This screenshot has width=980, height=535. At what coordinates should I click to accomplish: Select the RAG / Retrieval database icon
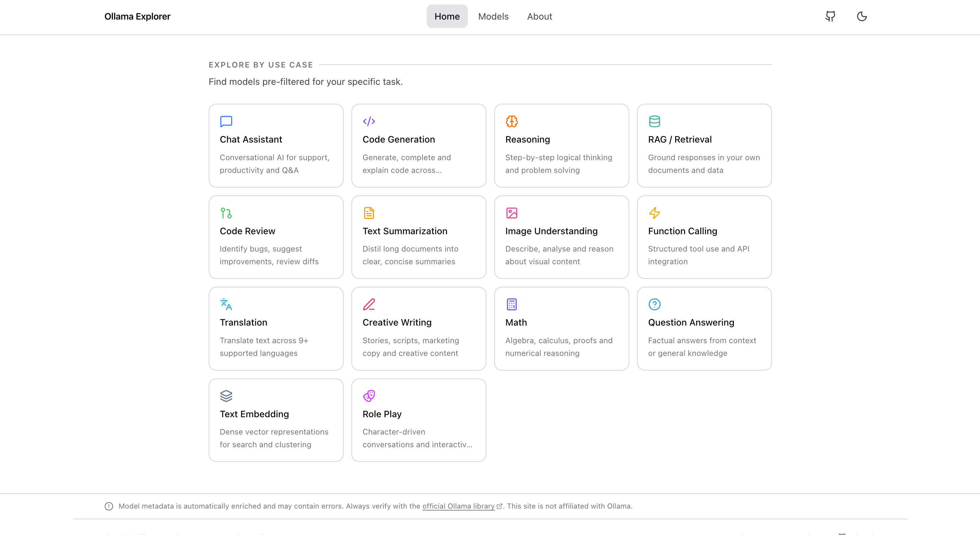pos(654,121)
